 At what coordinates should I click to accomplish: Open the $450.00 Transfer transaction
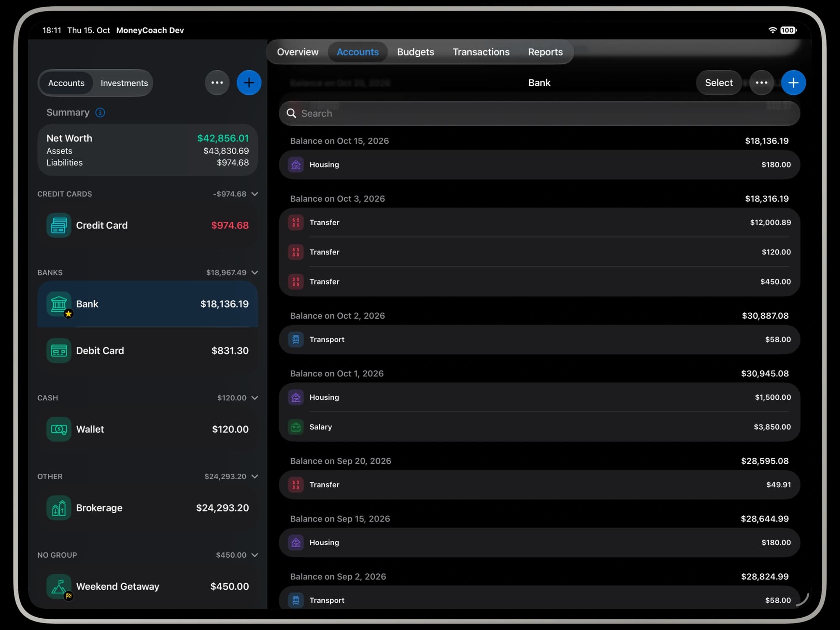(539, 282)
